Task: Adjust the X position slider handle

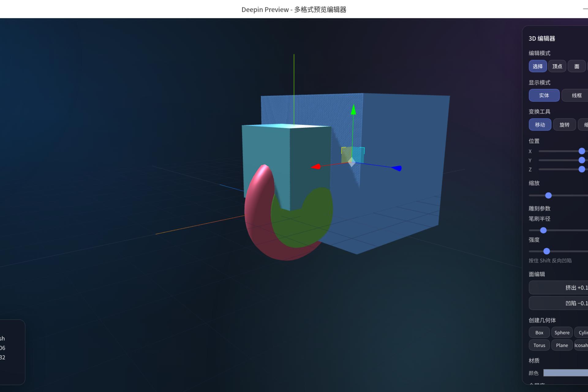Action: point(582,151)
